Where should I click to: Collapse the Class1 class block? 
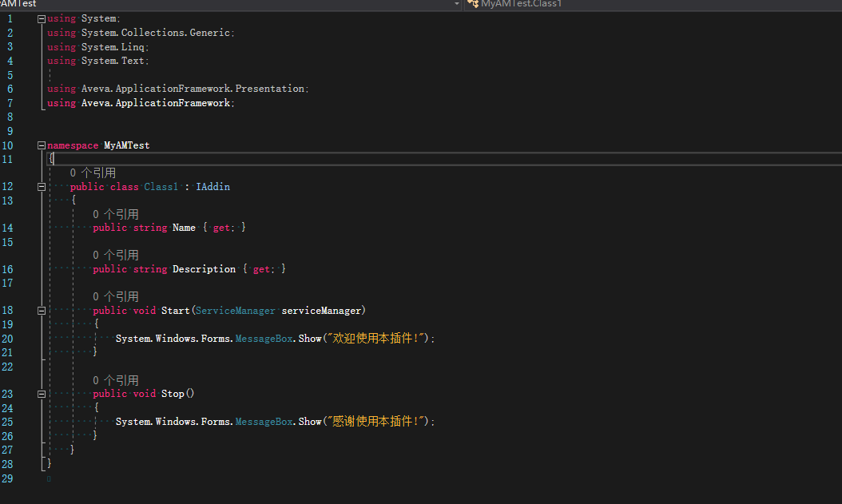(x=41, y=187)
